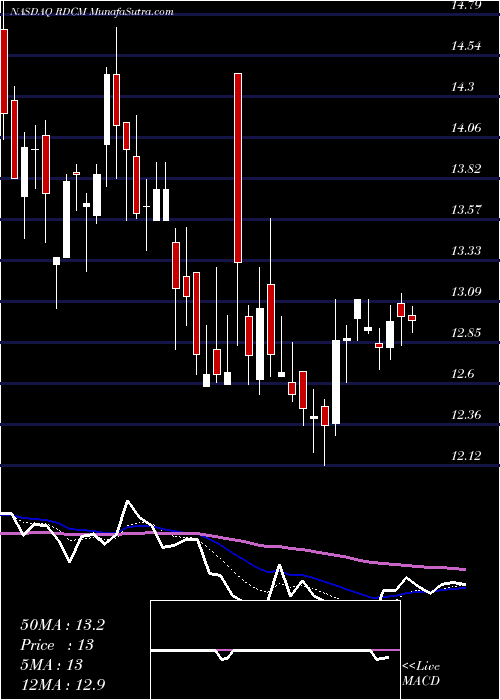500x700 pixels.
Task: Click the 12.12 price axis label
Action: [x=467, y=456]
